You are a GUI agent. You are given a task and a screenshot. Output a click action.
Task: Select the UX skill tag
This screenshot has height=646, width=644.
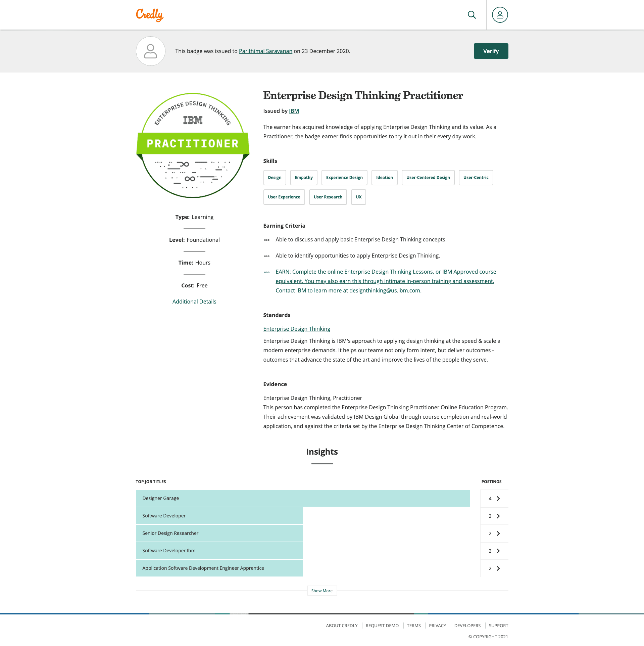click(x=358, y=197)
